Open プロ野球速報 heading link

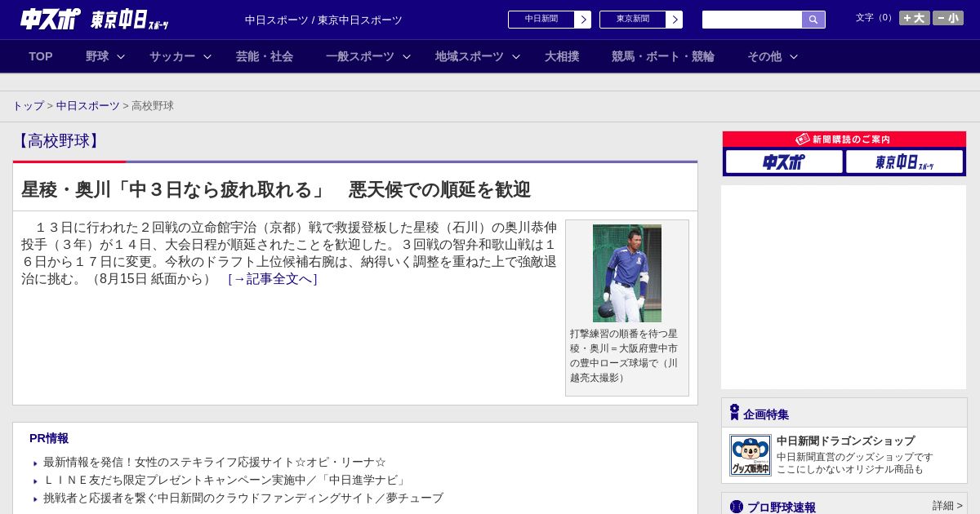(782, 507)
